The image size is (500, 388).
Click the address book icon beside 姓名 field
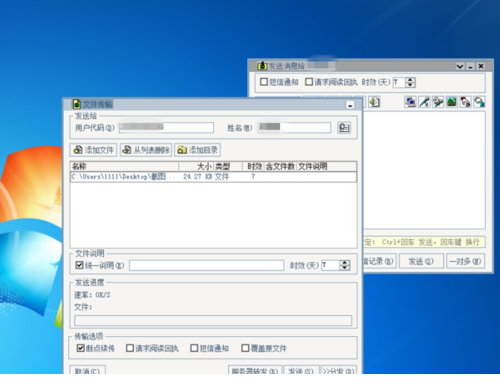344,128
